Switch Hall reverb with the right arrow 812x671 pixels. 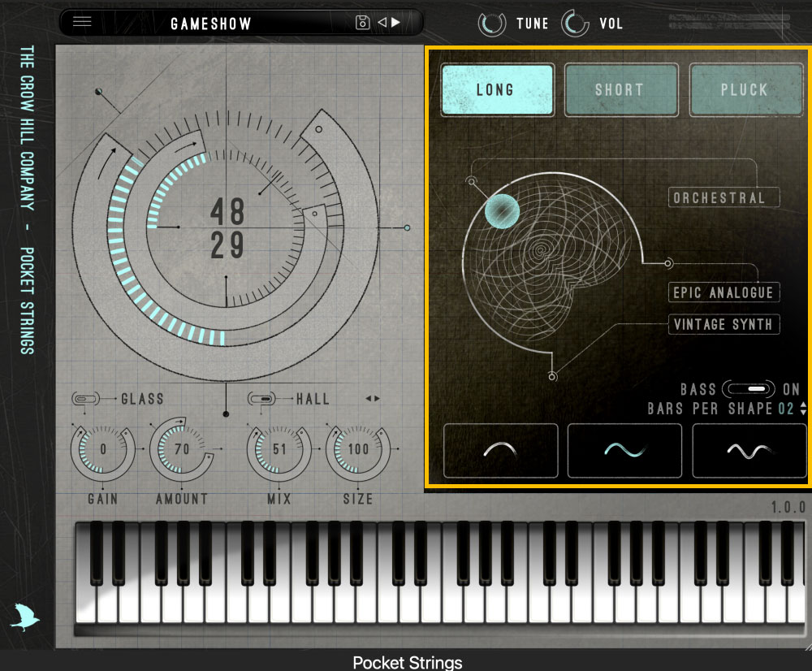[x=378, y=398]
